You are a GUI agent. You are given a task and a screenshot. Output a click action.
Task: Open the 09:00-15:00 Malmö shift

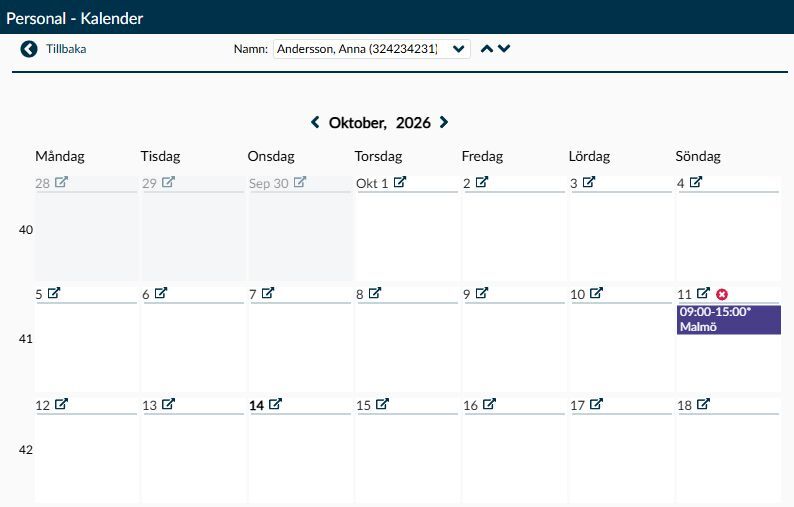[729, 320]
